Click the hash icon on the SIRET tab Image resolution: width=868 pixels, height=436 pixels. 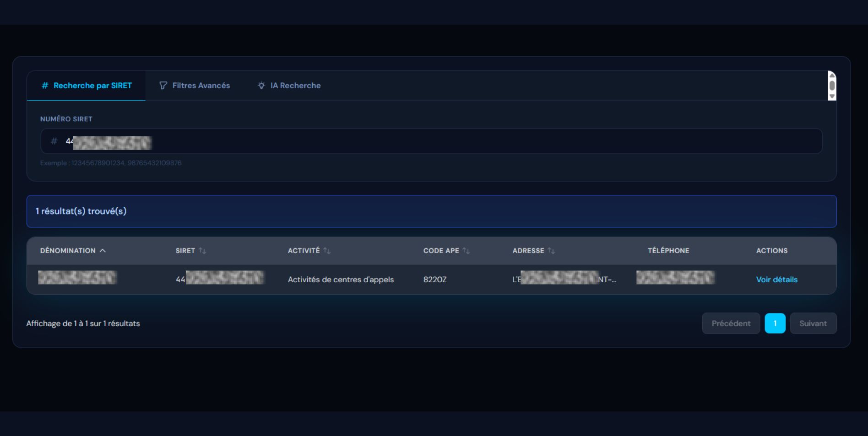coord(45,86)
